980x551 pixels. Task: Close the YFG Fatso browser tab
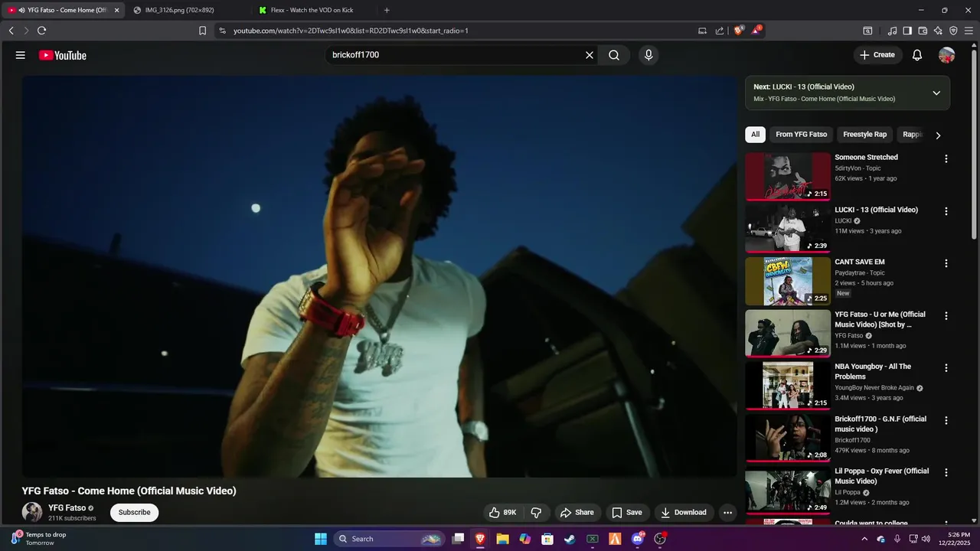[117, 10]
